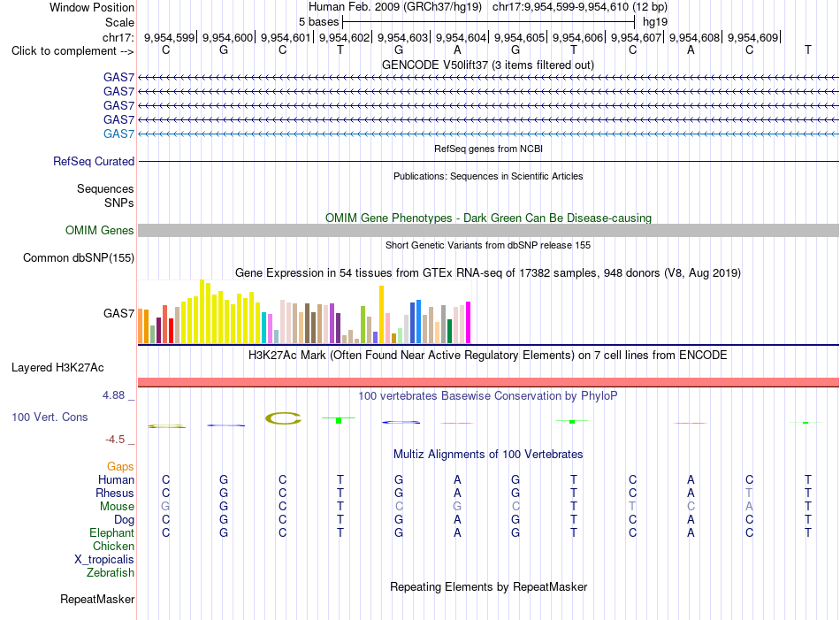Click the large olive C PhyloP logo

(x=283, y=418)
